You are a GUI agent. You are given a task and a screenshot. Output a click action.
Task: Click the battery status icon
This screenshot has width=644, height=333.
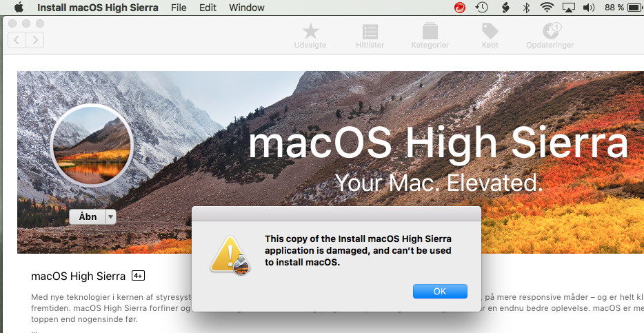pyautogui.click(x=635, y=8)
